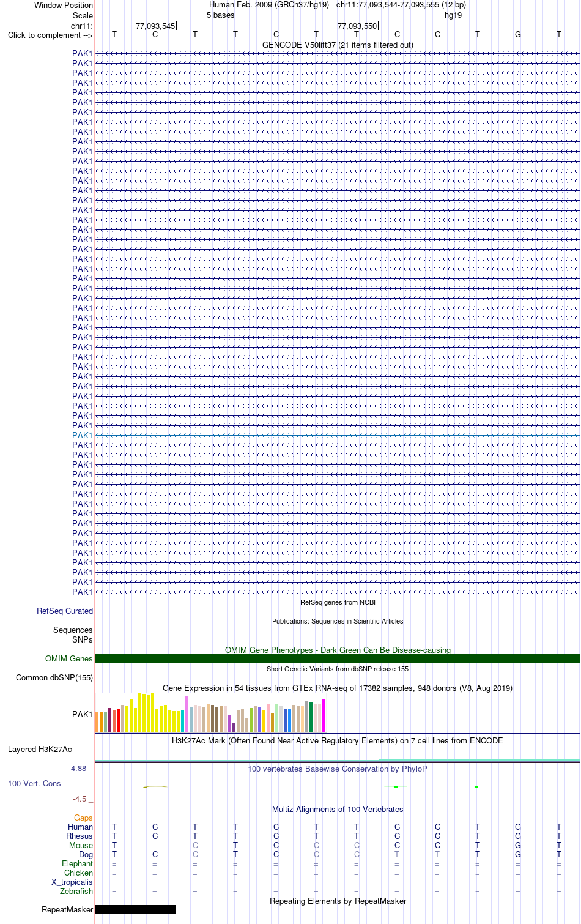Click the dark green OMIM Genes bar

coord(338,658)
